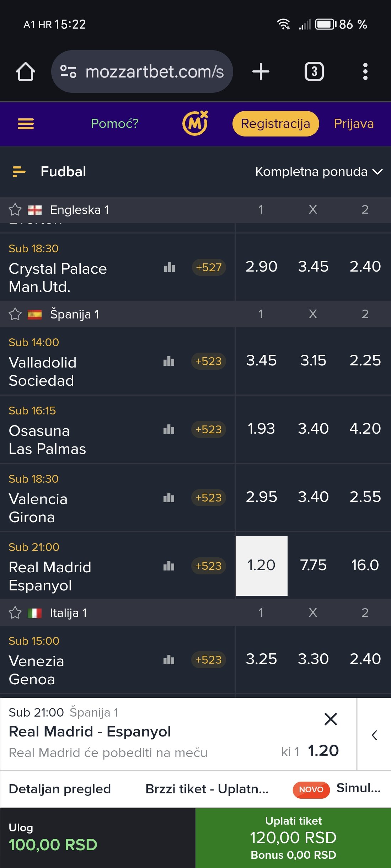
Task: Switch to Detaljan pregled tab
Action: 60,789
